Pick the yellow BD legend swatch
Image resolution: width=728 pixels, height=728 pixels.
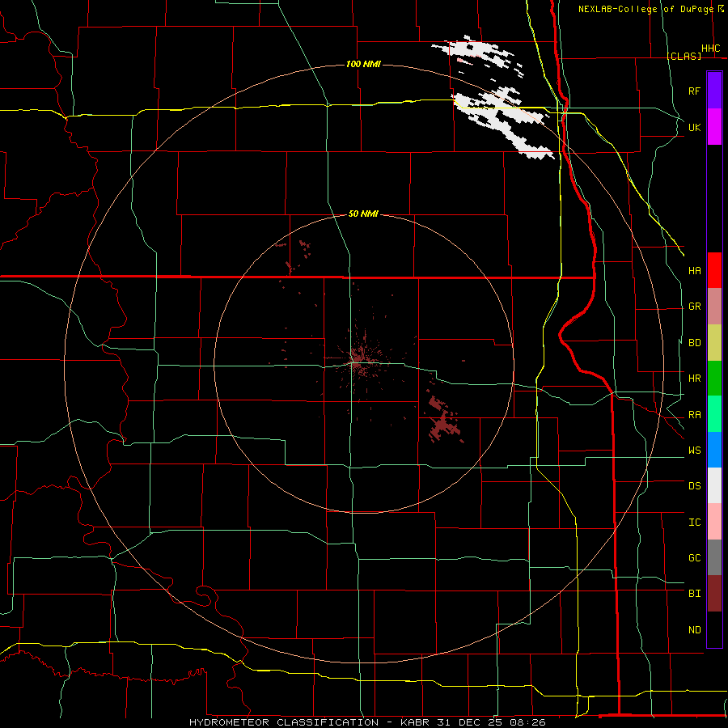click(x=714, y=343)
